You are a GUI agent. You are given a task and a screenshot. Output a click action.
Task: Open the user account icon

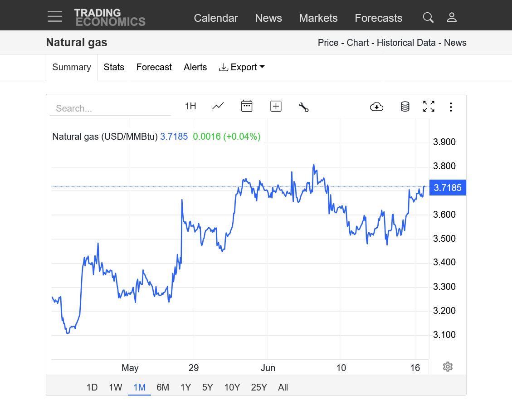click(x=452, y=18)
